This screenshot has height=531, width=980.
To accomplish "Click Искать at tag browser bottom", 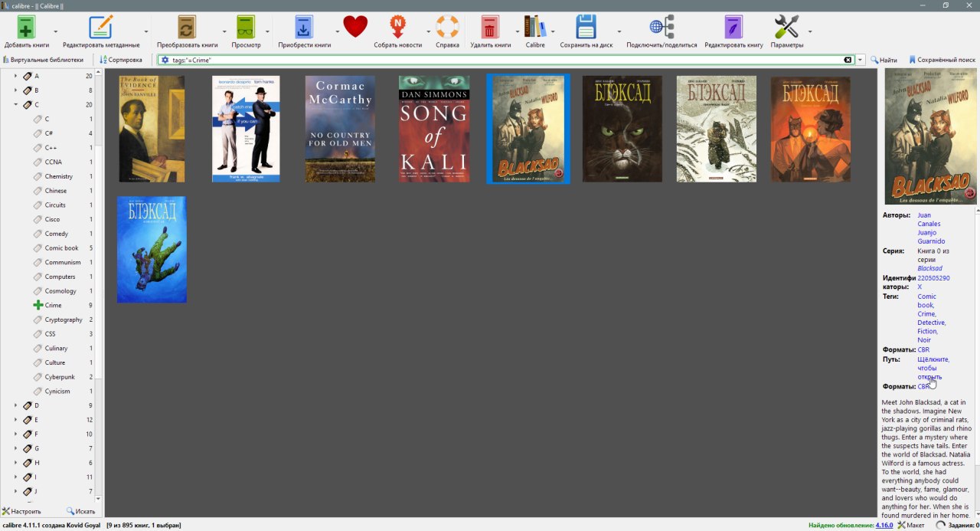I will click(80, 511).
